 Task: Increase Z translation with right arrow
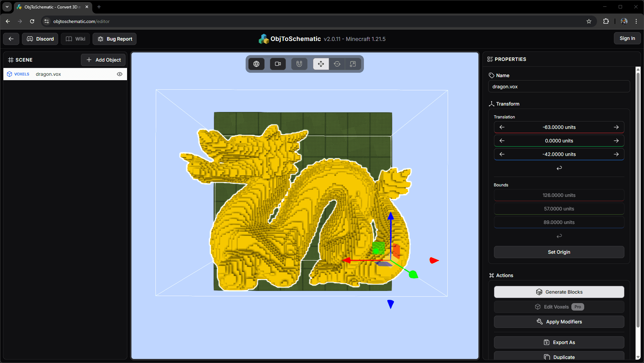[616, 154]
